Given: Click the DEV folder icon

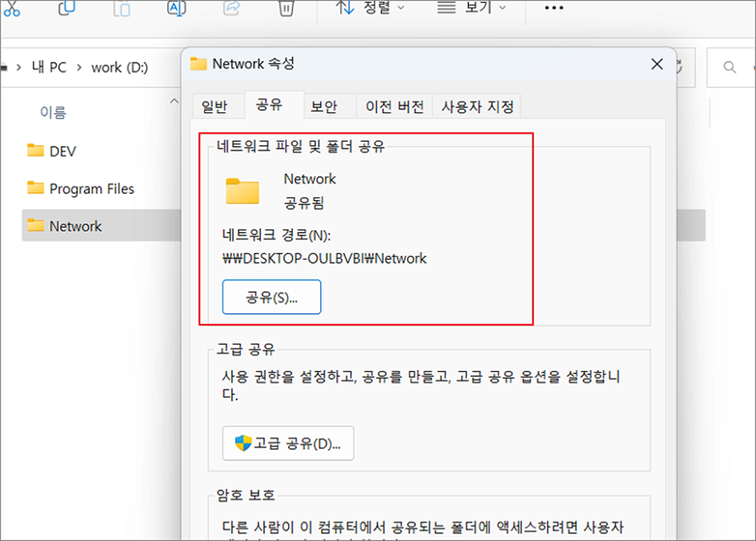Looking at the screenshot, I should [x=36, y=151].
